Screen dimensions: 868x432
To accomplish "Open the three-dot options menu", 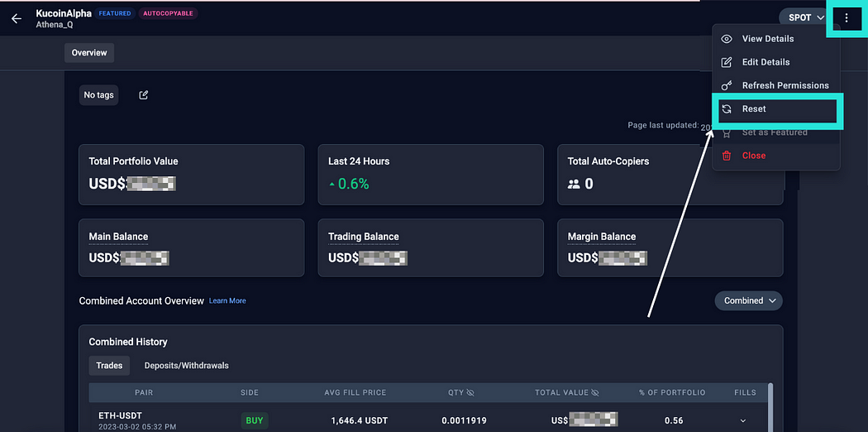I will 846,18.
